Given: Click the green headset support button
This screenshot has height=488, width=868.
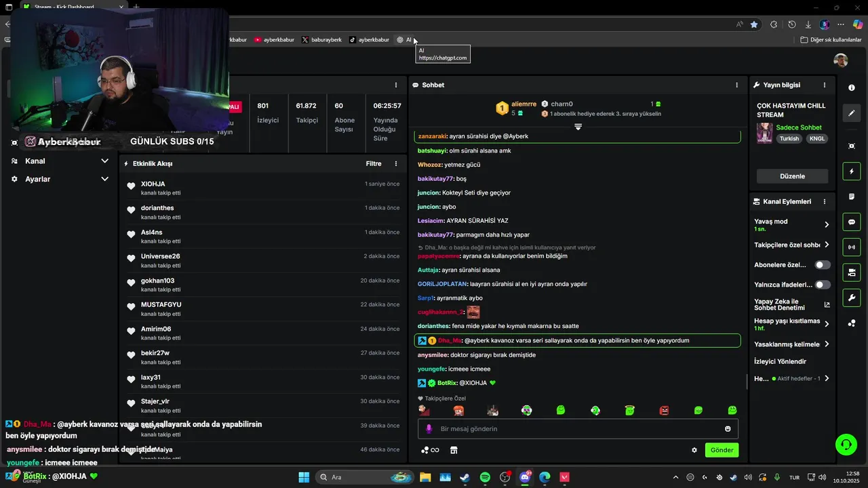Looking at the screenshot, I should 846,445.
